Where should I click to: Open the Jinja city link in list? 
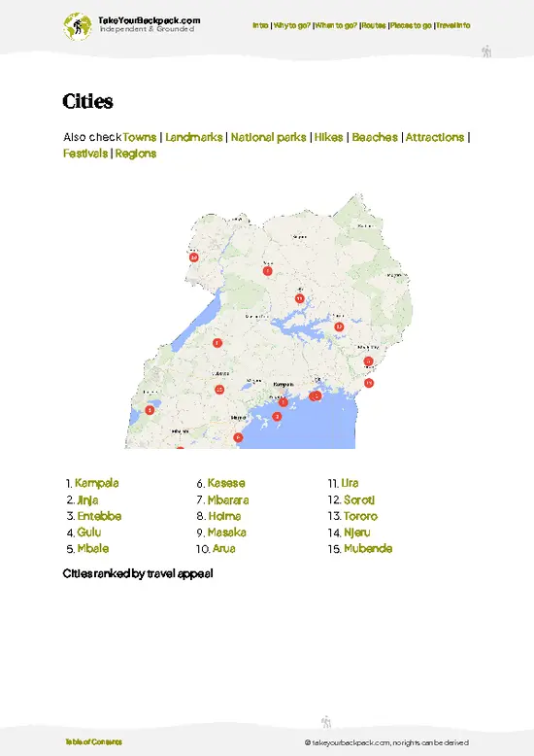tap(87, 500)
